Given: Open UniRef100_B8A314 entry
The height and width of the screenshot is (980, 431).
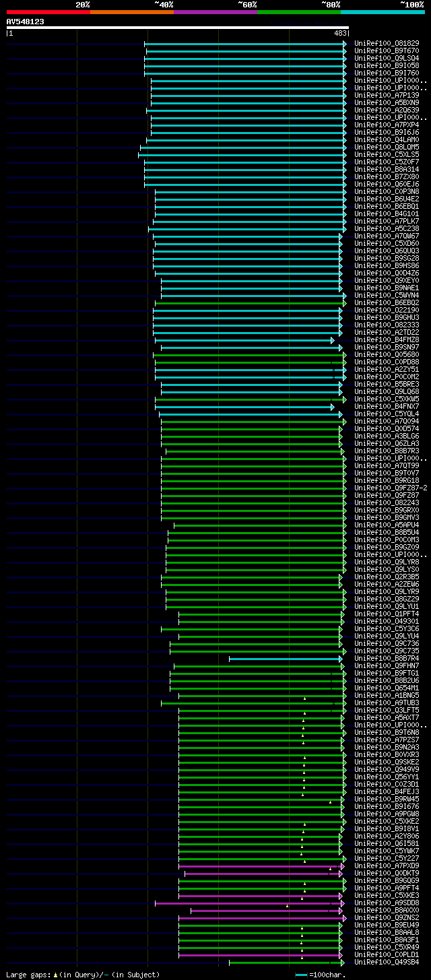Looking at the screenshot, I should pos(387,169).
